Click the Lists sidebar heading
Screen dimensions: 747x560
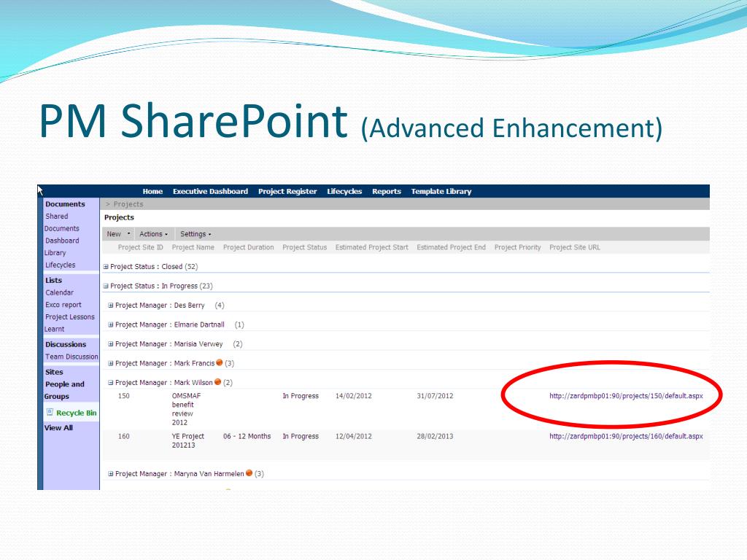point(53,281)
